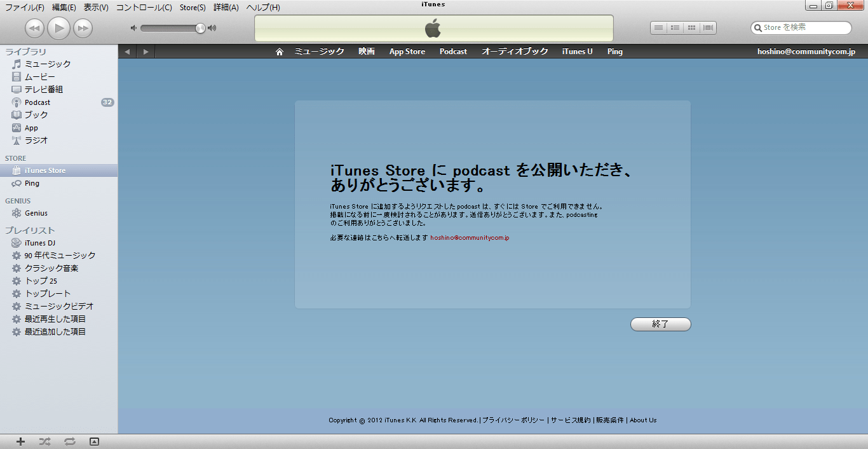Open the iTunes U tab

click(x=578, y=52)
